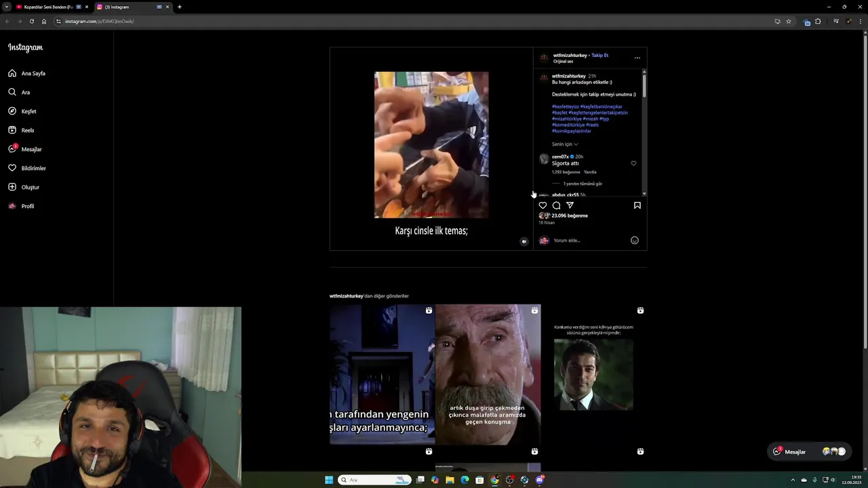Follow account via Takip Et

point(599,56)
